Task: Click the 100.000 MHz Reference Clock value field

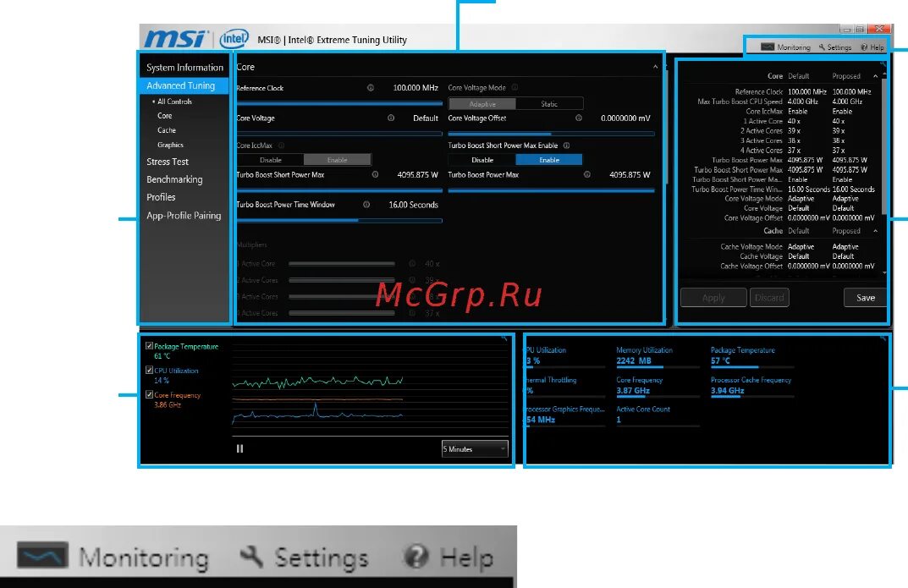Action: [415, 88]
